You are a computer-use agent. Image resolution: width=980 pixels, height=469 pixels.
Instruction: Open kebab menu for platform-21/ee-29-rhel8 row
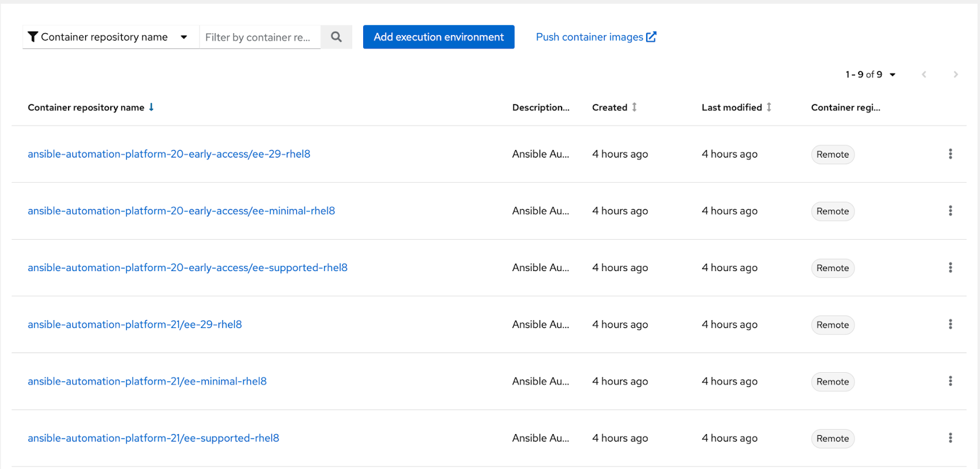[950, 324]
